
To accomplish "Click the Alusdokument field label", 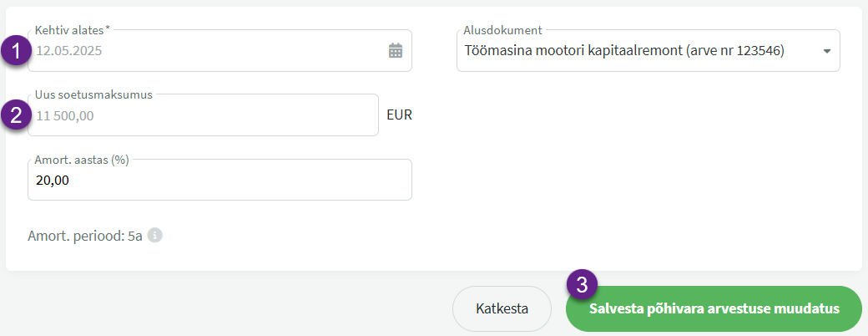I will click(x=502, y=30).
